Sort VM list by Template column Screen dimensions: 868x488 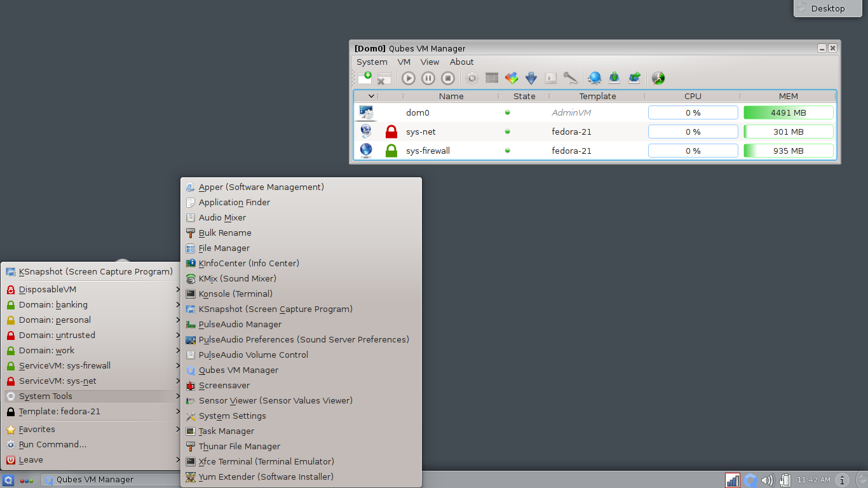coord(597,96)
